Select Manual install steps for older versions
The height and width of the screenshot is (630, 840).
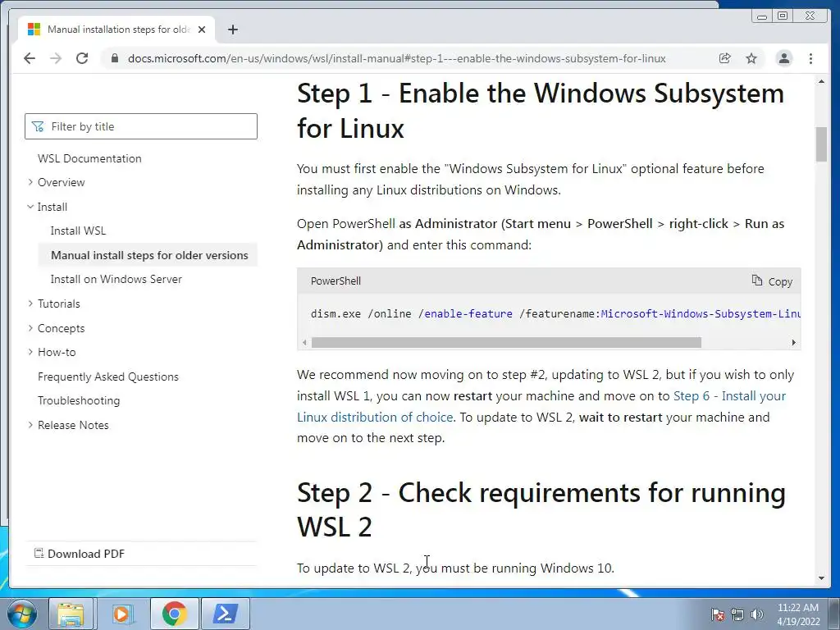click(149, 255)
